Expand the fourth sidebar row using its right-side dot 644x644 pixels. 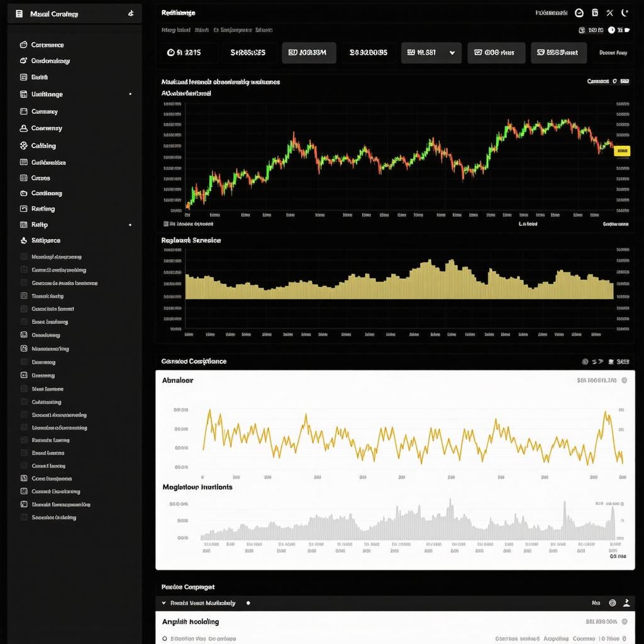tap(130, 94)
